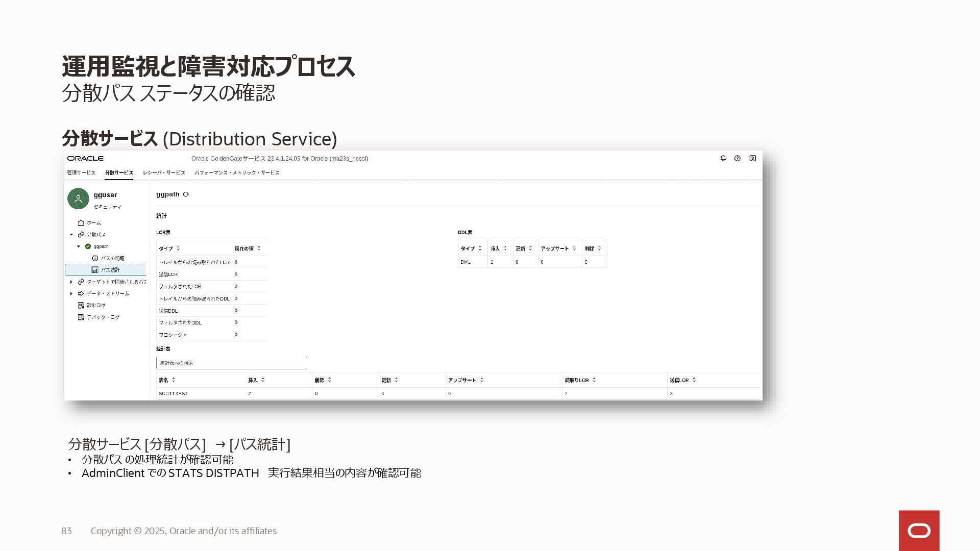The height and width of the screenshot is (551, 980).
Task: Expand the データ・ストリーム tree node
Action: click(x=71, y=294)
